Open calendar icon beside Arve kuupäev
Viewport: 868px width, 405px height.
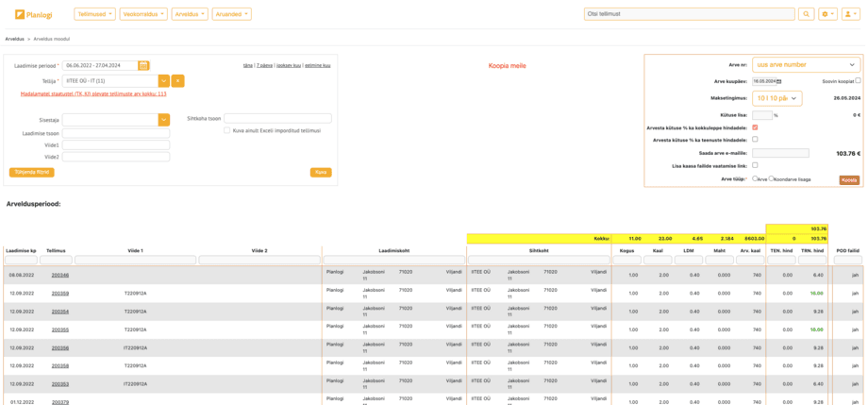tap(779, 81)
